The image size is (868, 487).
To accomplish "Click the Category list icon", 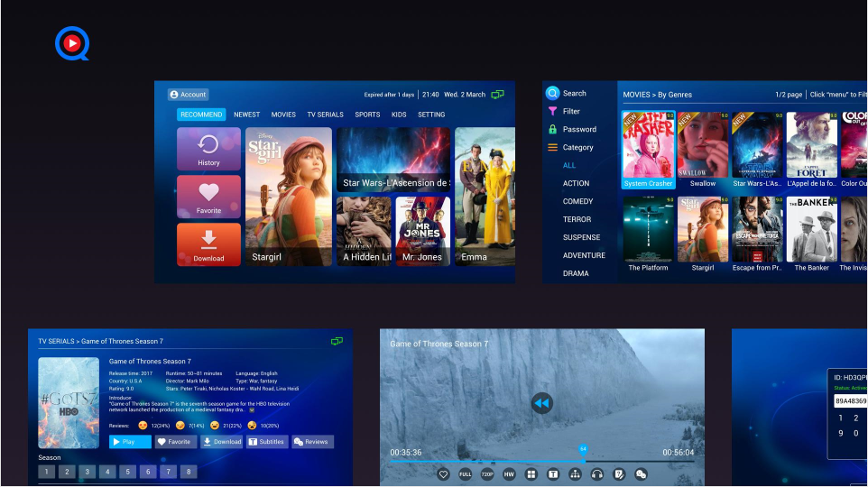I will point(552,147).
